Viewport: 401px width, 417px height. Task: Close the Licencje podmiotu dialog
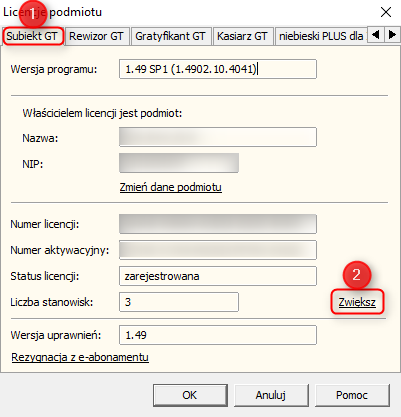pyautogui.click(x=386, y=12)
